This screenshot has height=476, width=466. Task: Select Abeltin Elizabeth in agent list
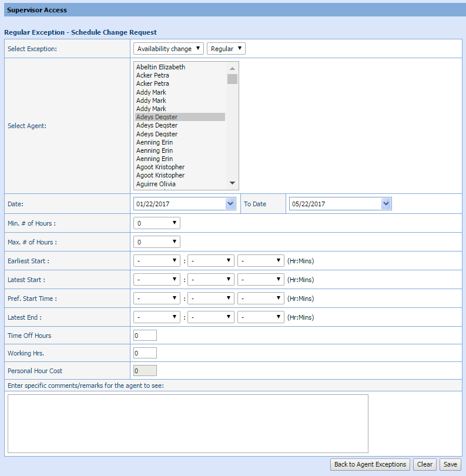pos(160,67)
